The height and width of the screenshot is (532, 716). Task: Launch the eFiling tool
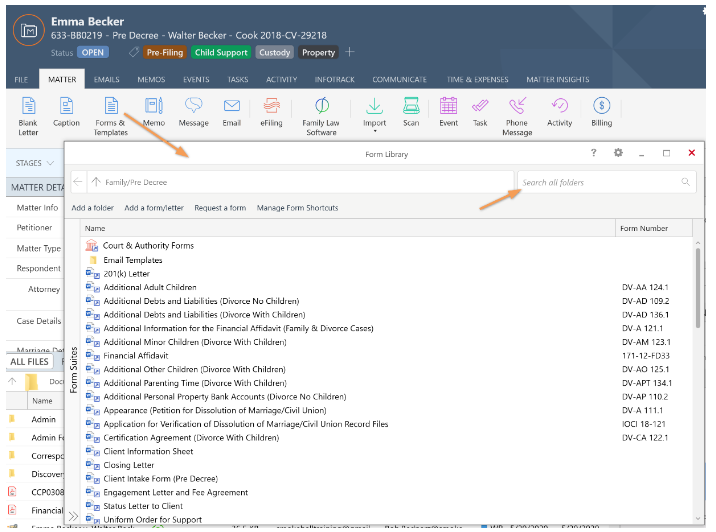pos(271,112)
